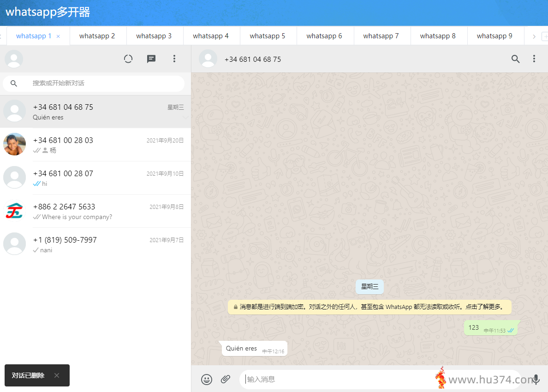Viewport: 548px width, 392px height.
Task: Click the '星期三' date badge in chat
Action: pos(369,287)
